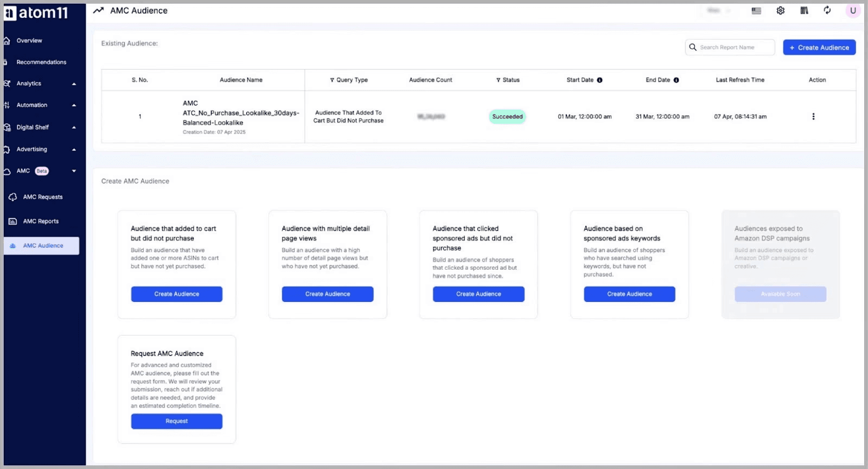Focus the Search Report Name field
868x469 pixels.
tap(730, 47)
